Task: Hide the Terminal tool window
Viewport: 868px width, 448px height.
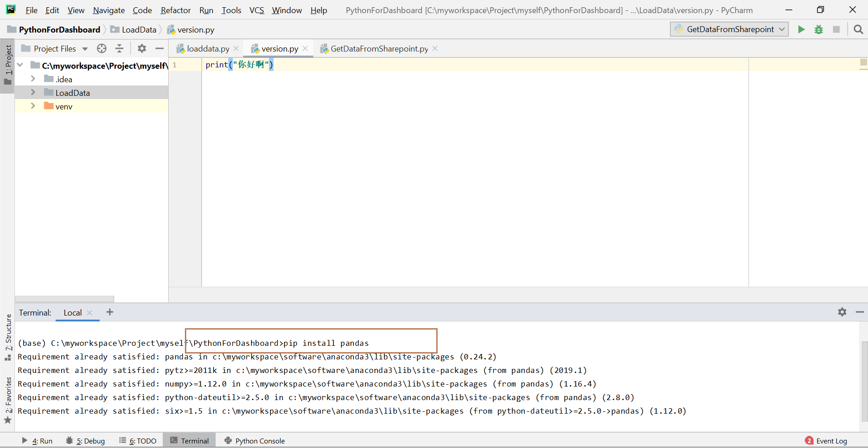Action: (860, 312)
